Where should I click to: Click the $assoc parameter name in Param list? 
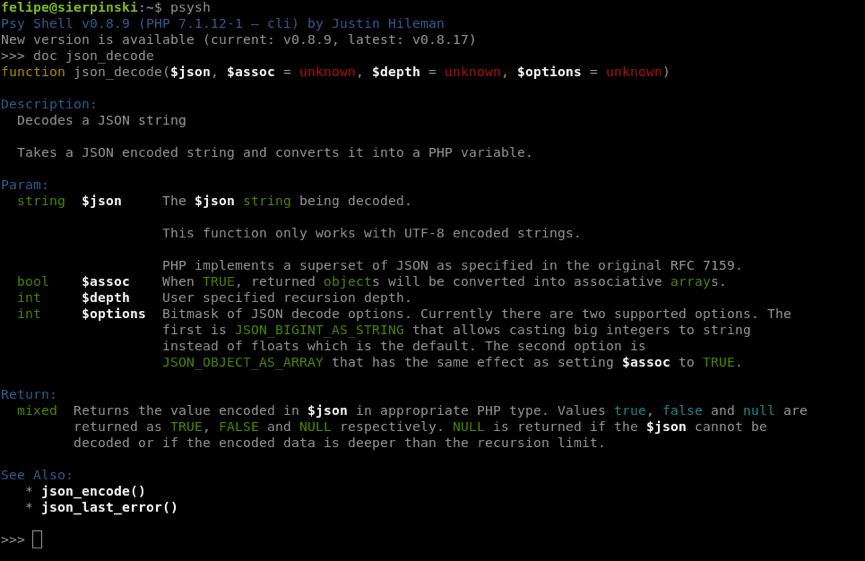[105, 281]
